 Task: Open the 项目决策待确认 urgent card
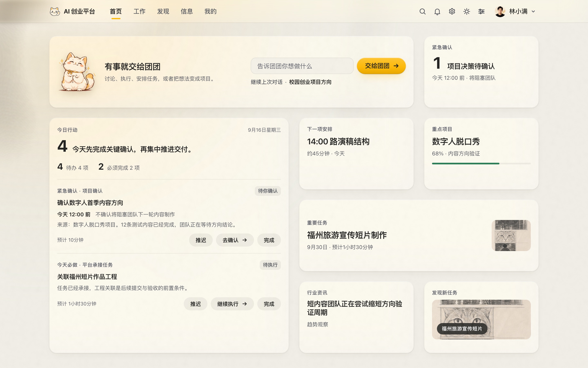(481, 72)
